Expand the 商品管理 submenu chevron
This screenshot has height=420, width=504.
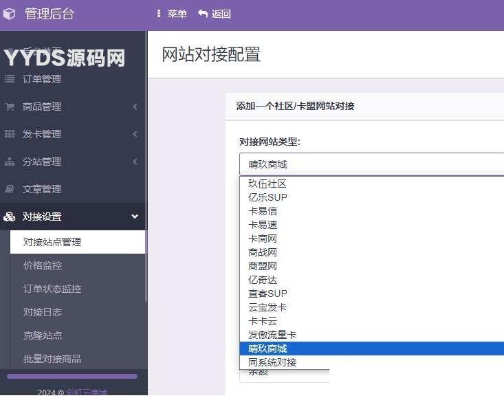pyautogui.click(x=135, y=107)
